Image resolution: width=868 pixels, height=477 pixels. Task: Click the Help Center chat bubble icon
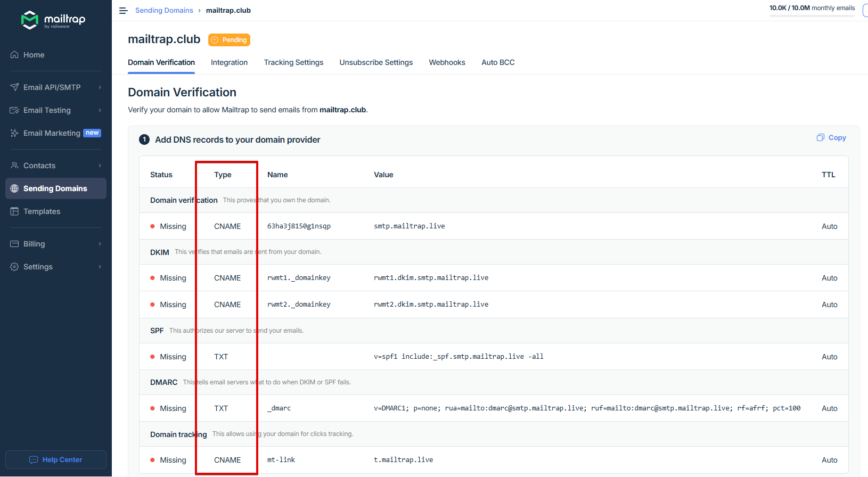pyautogui.click(x=34, y=460)
